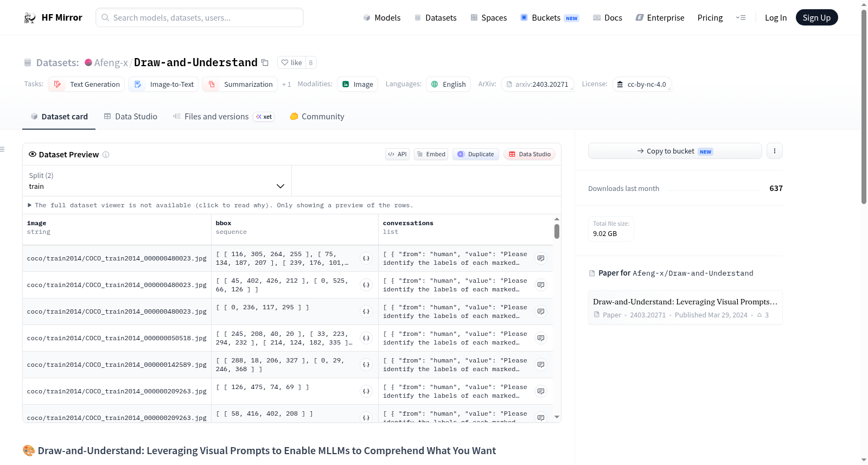Open the left sidebar hamburger menu

click(2, 149)
